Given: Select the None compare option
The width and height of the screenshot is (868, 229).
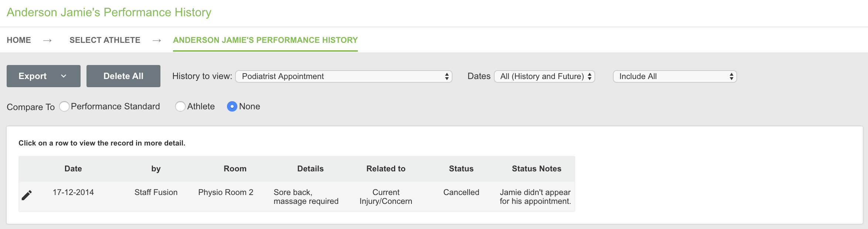Looking at the screenshot, I should pos(232,106).
